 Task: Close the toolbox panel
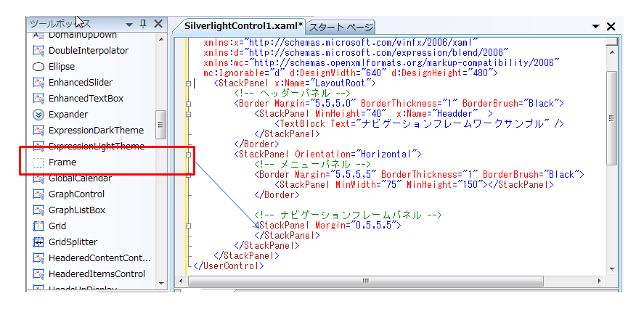click(x=158, y=24)
